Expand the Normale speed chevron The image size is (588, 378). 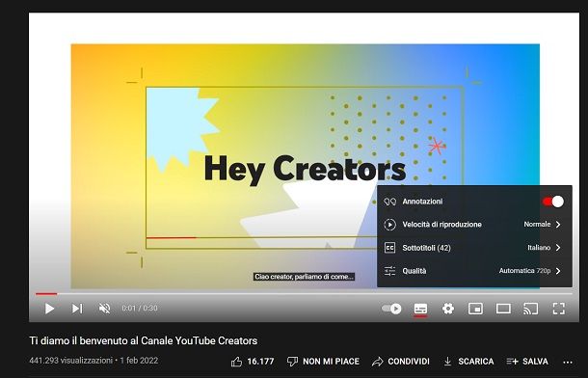pos(558,225)
